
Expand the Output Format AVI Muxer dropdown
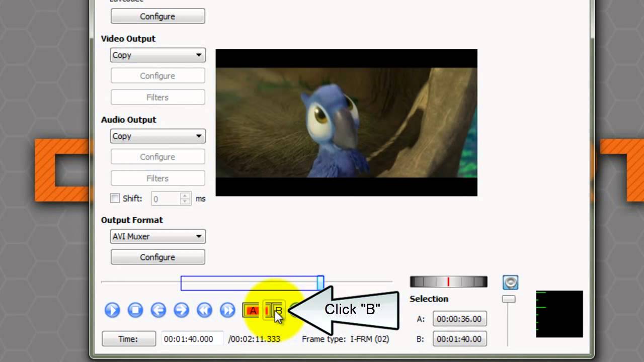click(158, 236)
